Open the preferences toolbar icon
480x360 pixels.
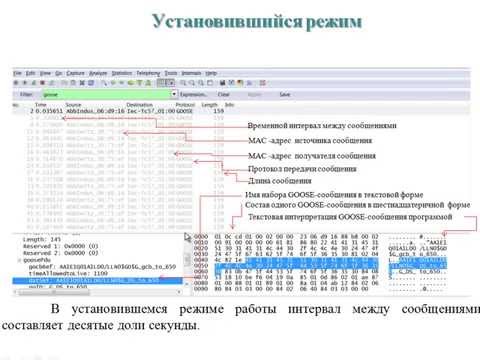tap(249, 83)
